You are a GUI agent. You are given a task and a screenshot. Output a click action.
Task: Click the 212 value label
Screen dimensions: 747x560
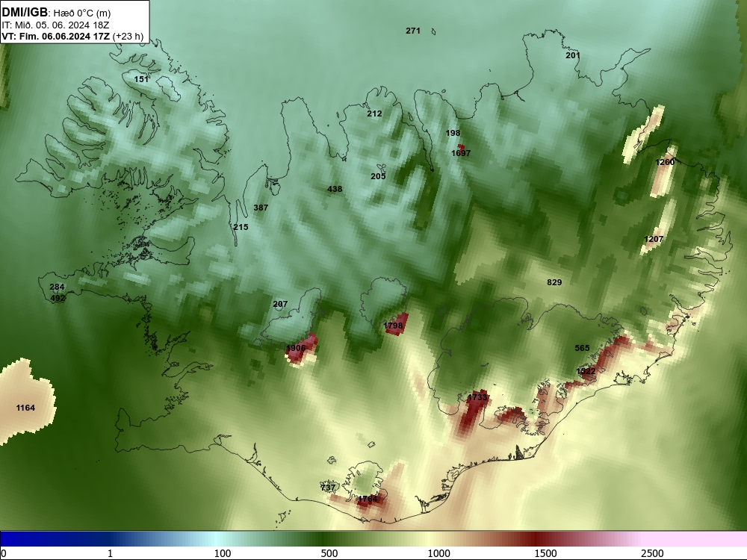point(374,113)
